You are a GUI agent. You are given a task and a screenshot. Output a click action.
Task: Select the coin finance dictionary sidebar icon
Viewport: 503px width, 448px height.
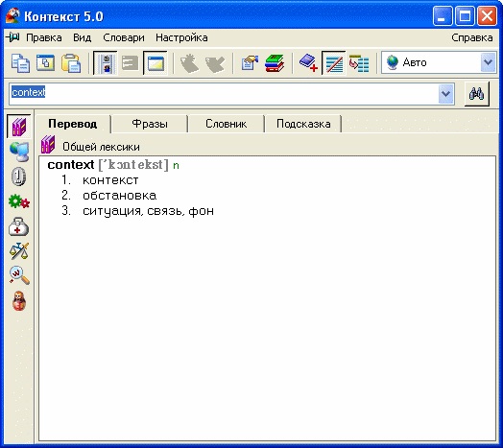coord(18,177)
